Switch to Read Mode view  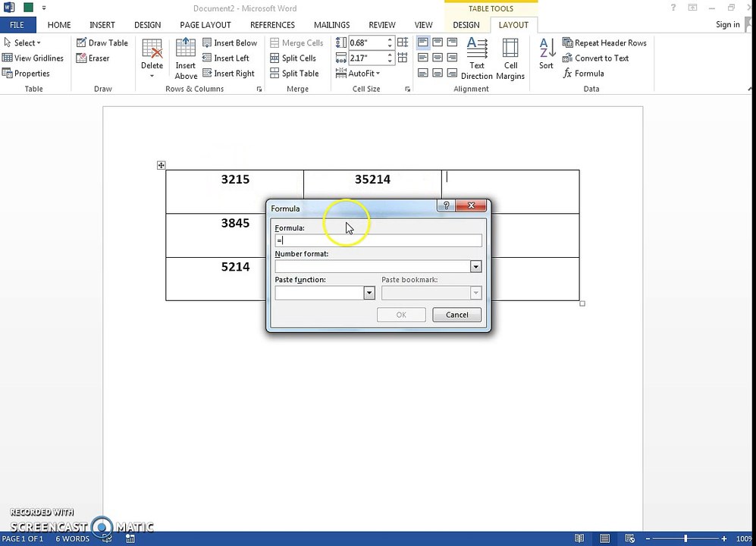[x=579, y=538]
